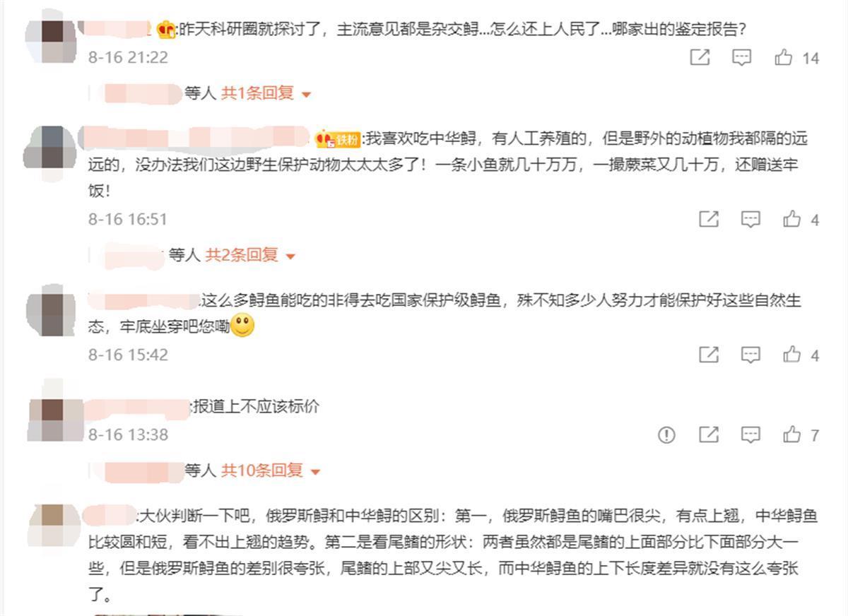Reply to the 8-16 21:22 comment

pos(741,58)
